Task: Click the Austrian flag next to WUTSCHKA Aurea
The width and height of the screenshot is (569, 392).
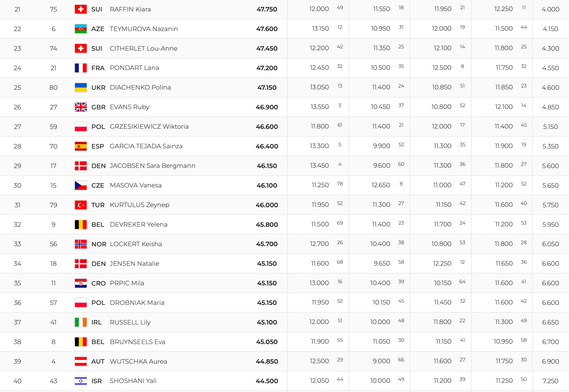Action: click(81, 361)
